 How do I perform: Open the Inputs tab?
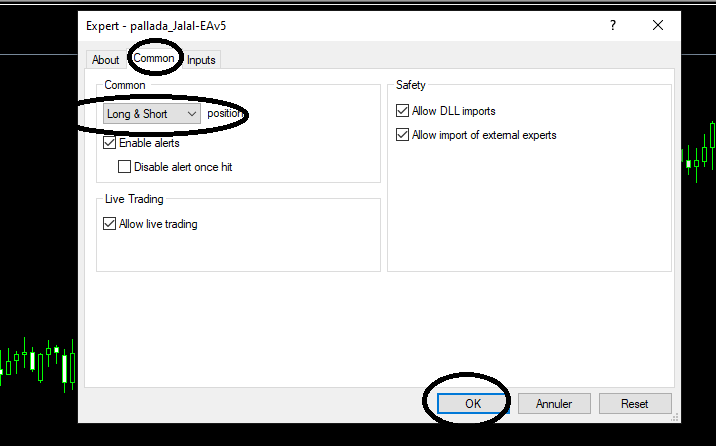[201, 60]
